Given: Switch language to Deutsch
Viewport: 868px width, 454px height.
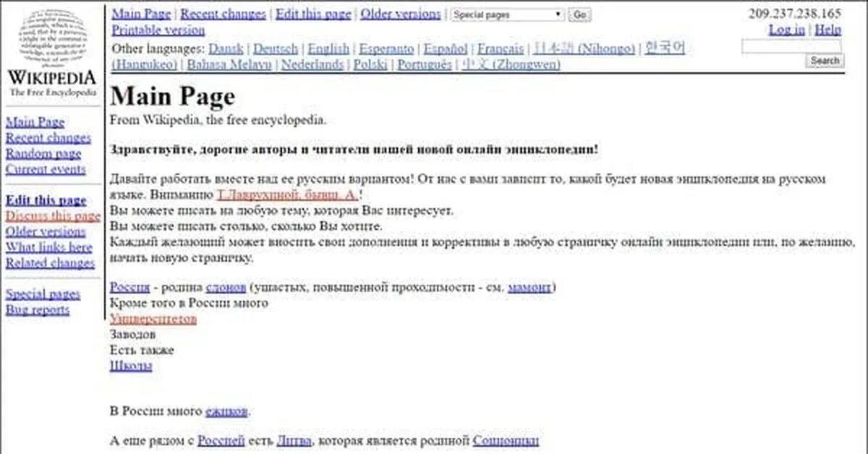Looking at the screenshot, I should [275, 49].
